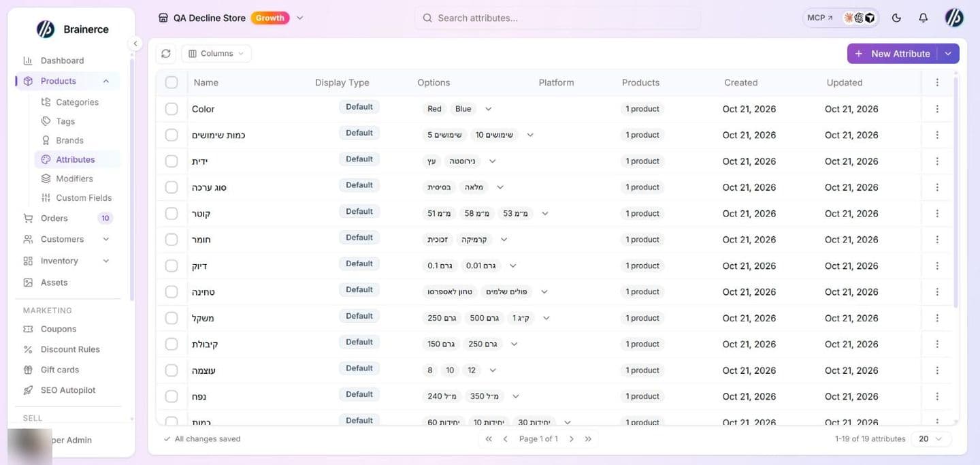This screenshot has width=980, height=465.
Task: Open Custom Fields under Products
Action: tap(84, 197)
